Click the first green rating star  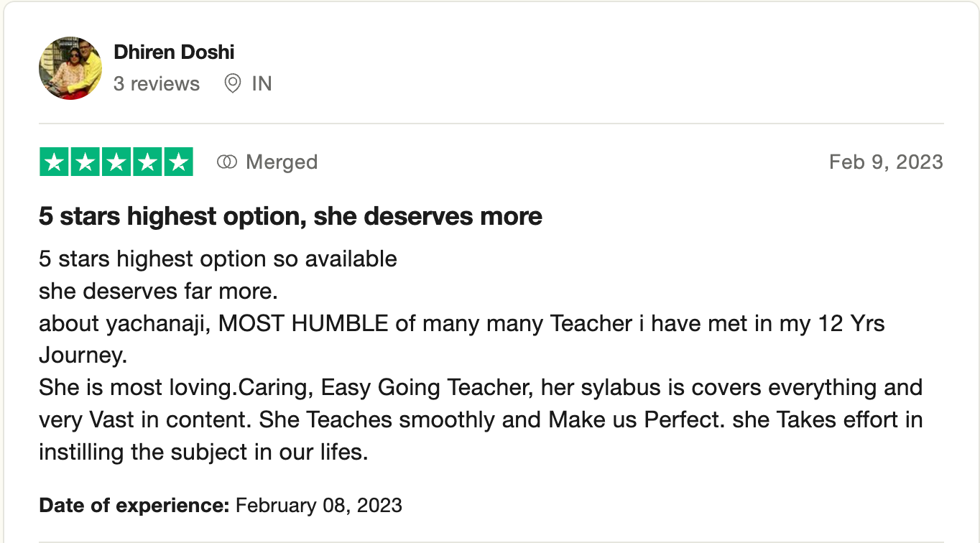click(54, 162)
